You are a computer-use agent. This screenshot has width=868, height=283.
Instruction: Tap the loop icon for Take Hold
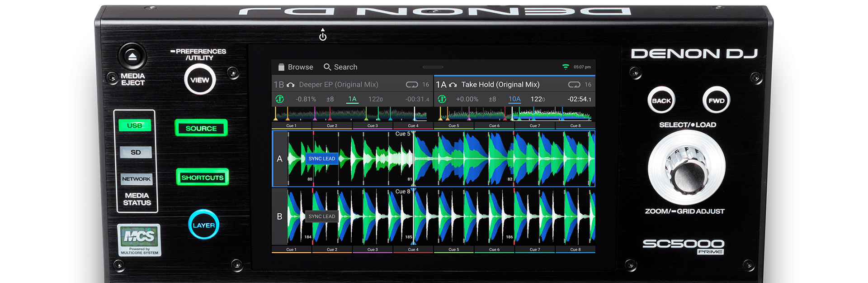point(574,85)
